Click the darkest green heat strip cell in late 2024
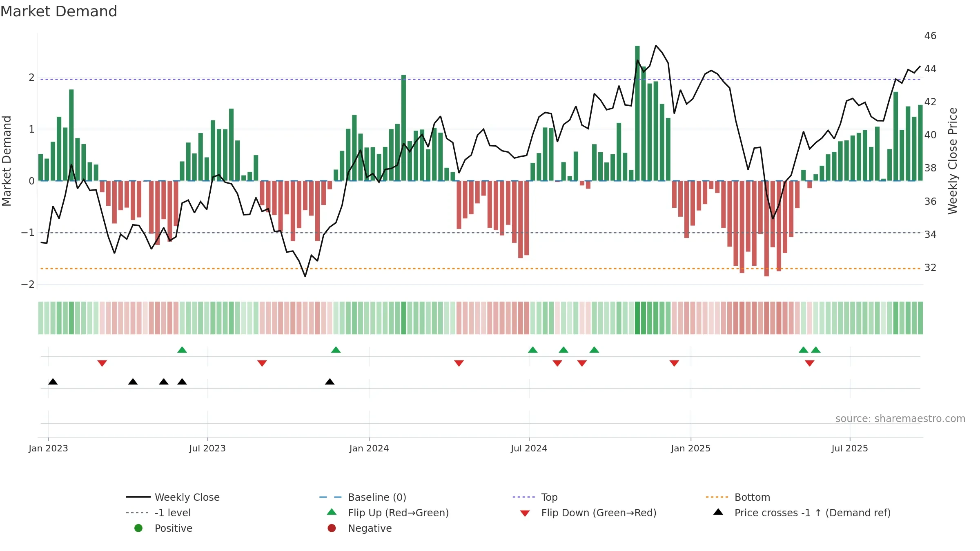980x551 pixels. click(637, 318)
